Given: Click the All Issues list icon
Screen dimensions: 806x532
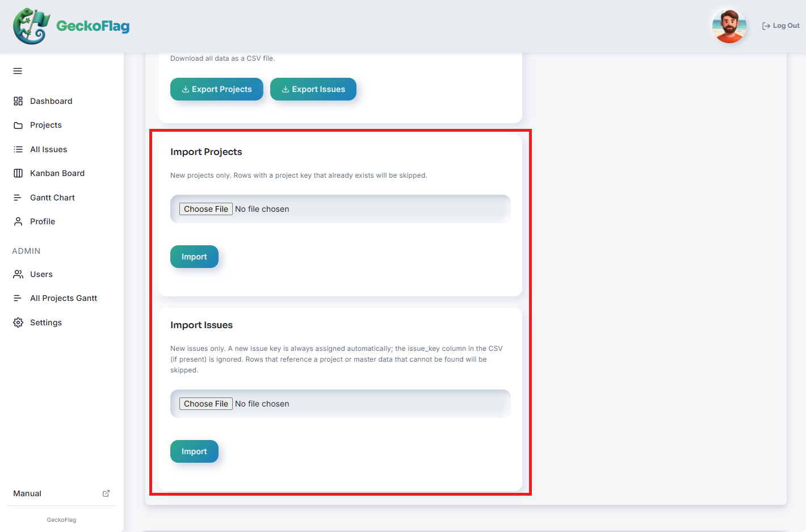Looking at the screenshot, I should [18, 149].
